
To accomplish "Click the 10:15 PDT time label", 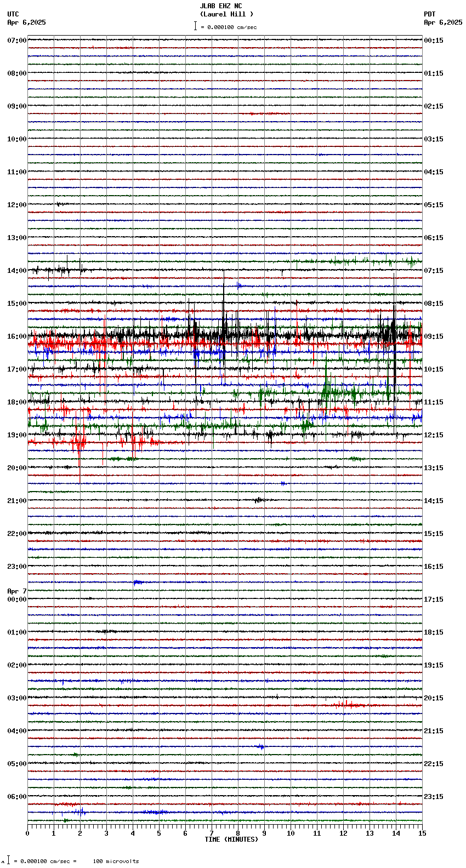I will click(434, 369).
